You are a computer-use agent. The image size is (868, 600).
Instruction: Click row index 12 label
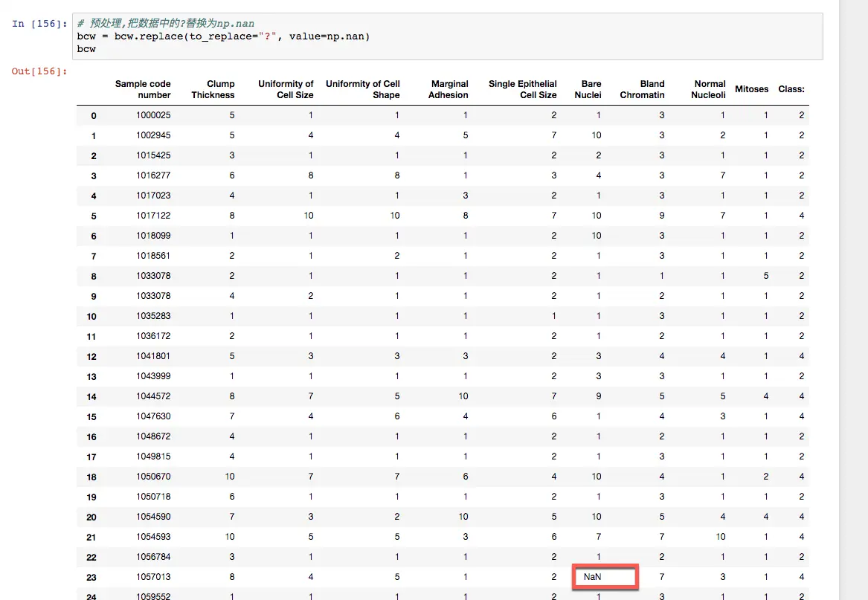(x=91, y=356)
